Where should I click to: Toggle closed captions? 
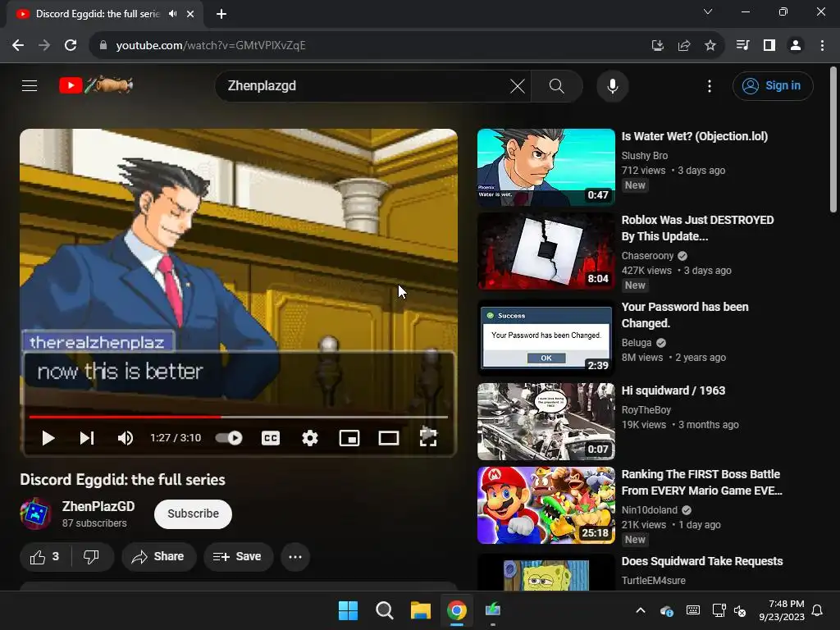271,438
